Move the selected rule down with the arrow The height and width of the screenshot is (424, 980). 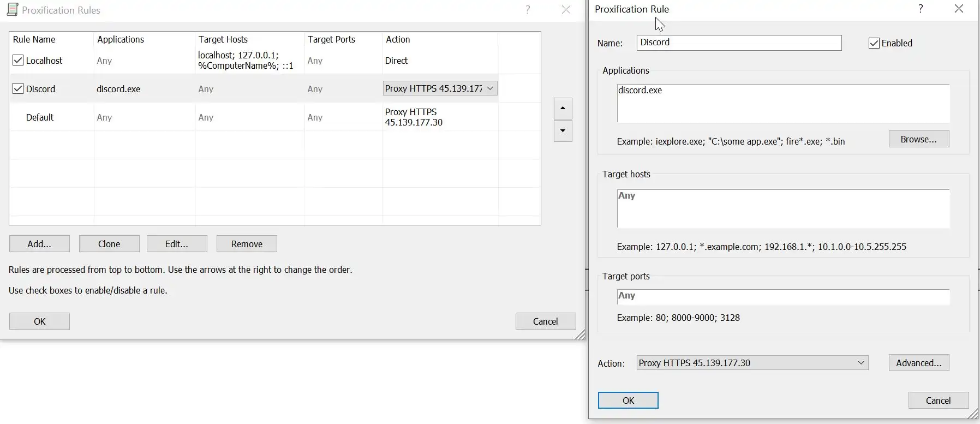563,131
